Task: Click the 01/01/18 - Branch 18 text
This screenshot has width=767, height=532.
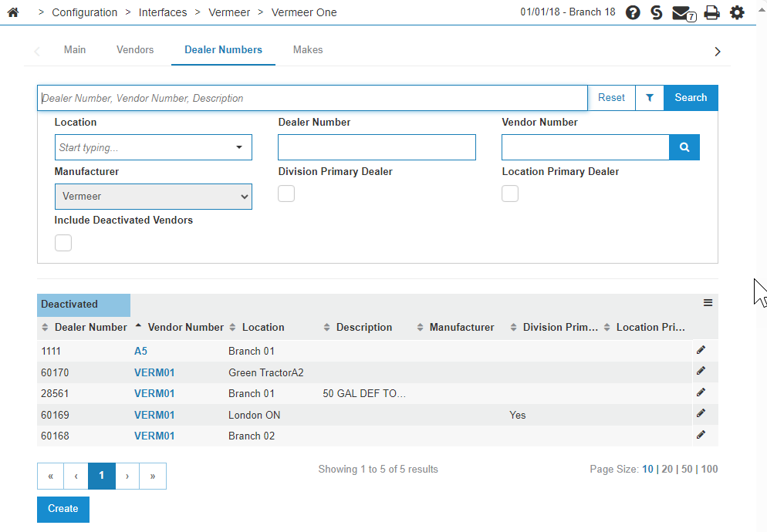Action: click(567, 12)
